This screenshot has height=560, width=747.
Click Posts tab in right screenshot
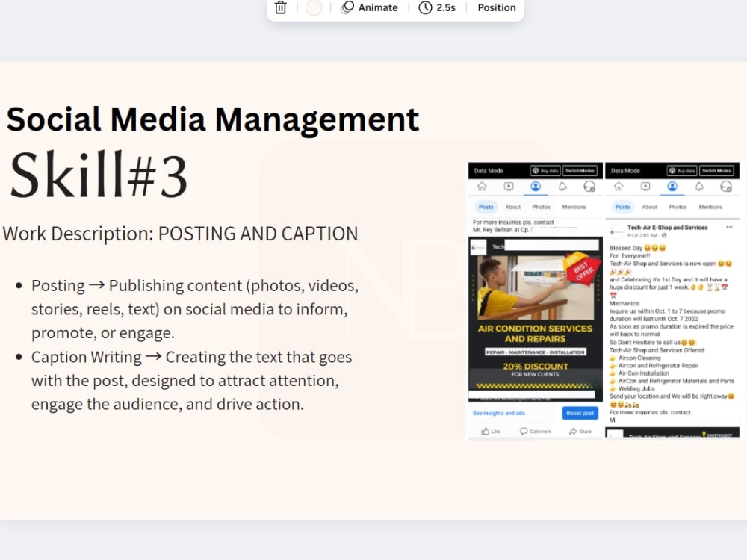tap(623, 207)
